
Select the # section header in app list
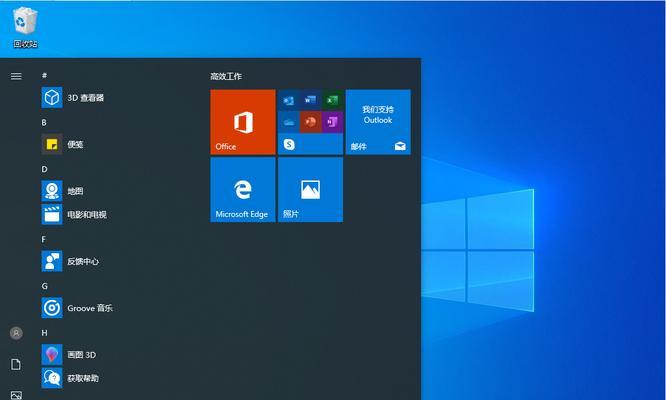45,75
